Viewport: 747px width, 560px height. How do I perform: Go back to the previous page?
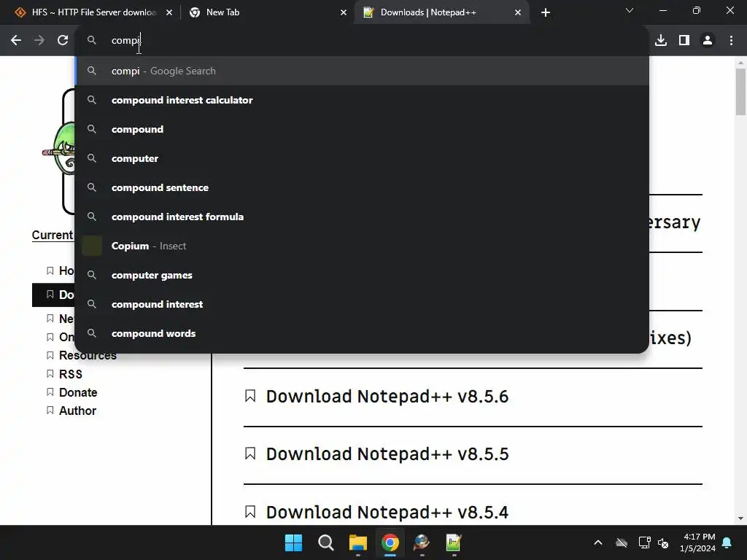point(16,41)
